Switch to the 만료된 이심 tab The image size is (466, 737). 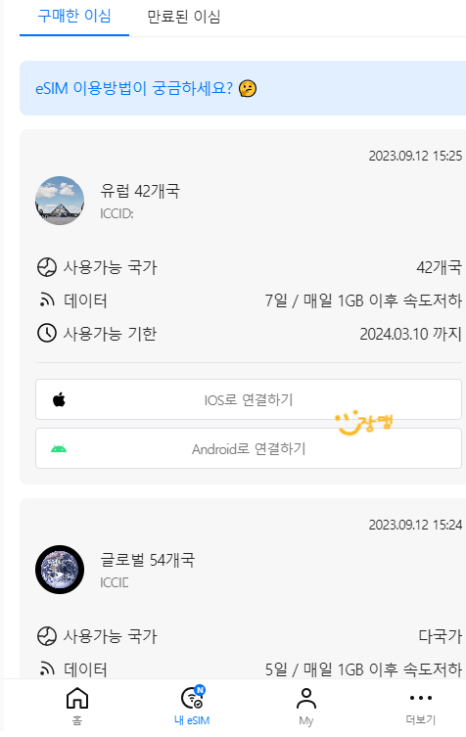[x=184, y=17]
